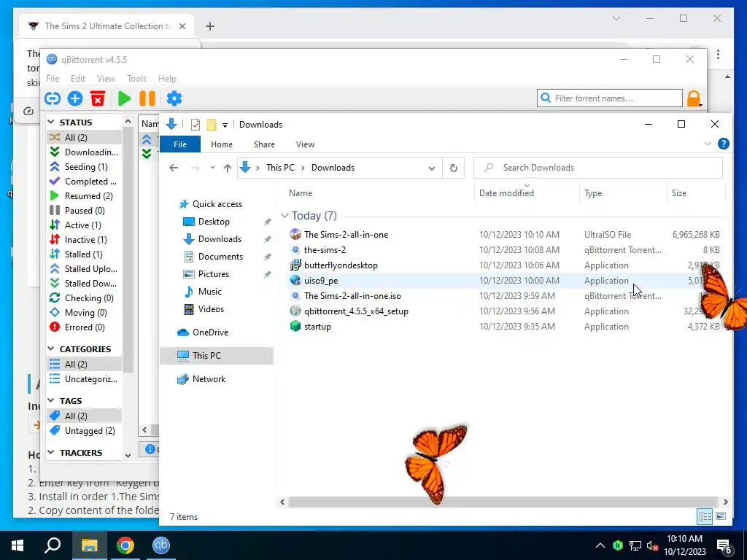Open the File tab in Explorer
747x560 pixels.
coord(180,144)
